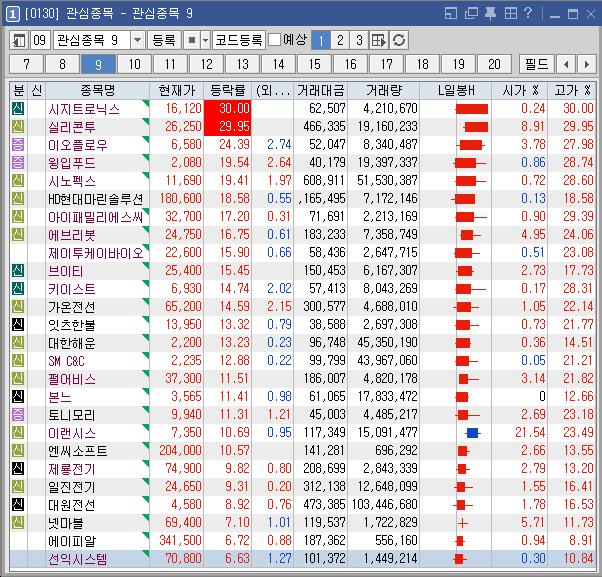Click the daily candle for 넷마블
This screenshot has height=577, width=602.
coord(463,523)
